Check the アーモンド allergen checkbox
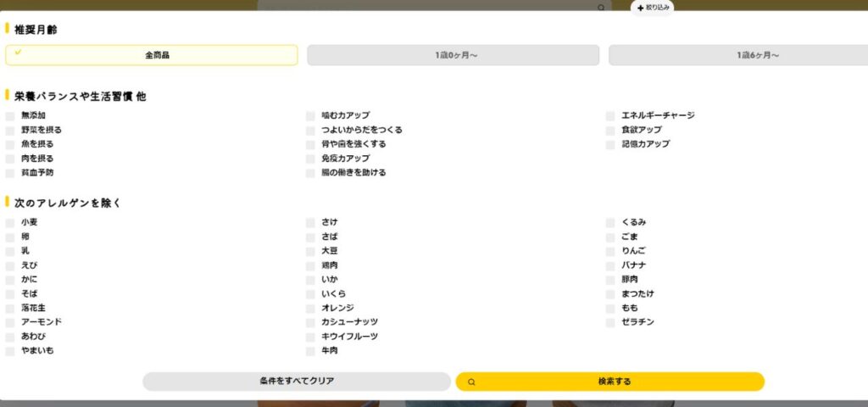 tap(10, 322)
